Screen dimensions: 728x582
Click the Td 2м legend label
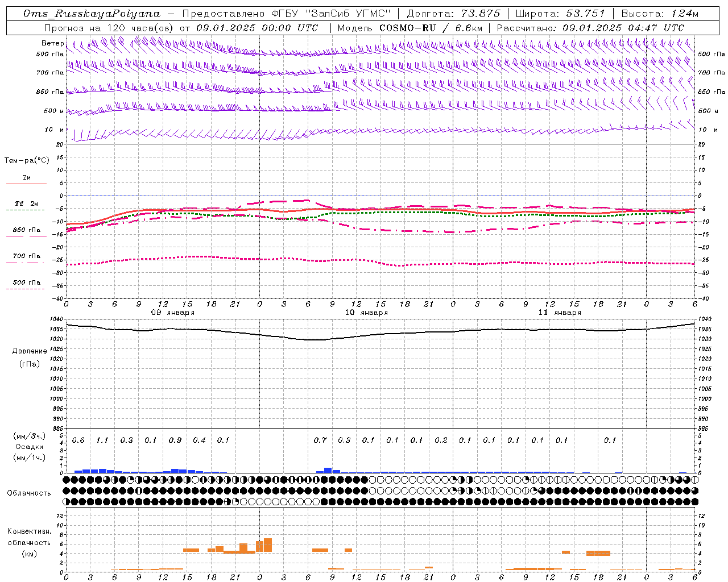pos(26,203)
